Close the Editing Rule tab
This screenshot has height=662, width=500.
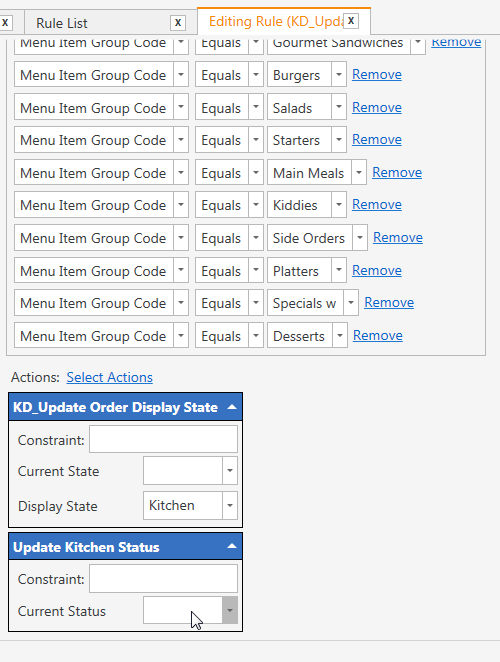click(x=351, y=20)
